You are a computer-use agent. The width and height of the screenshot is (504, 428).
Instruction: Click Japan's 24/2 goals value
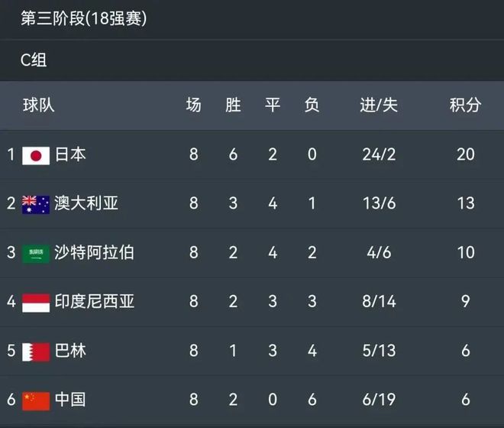pyautogui.click(x=379, y=154)
